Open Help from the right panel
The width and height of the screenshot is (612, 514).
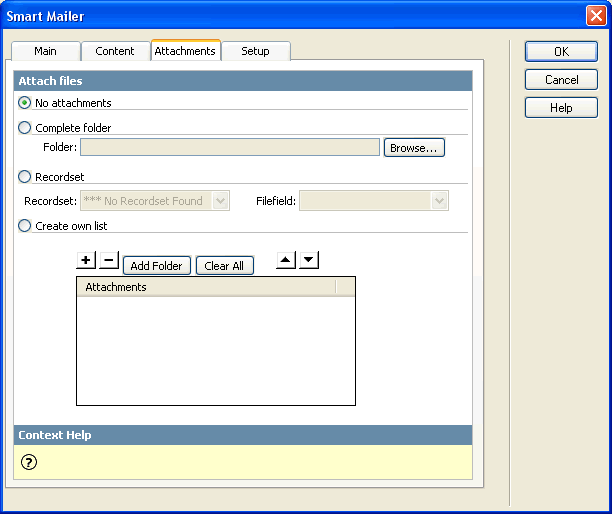pyautogui.click(x=561, y=108)
